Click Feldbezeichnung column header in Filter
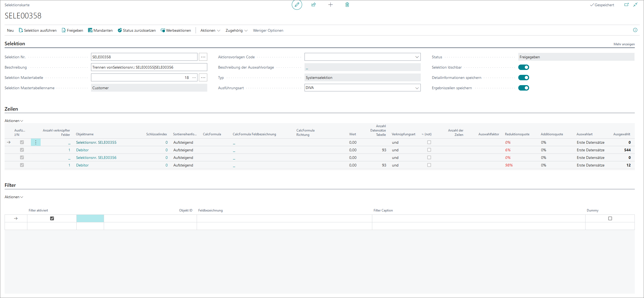 tap(210, 210)
